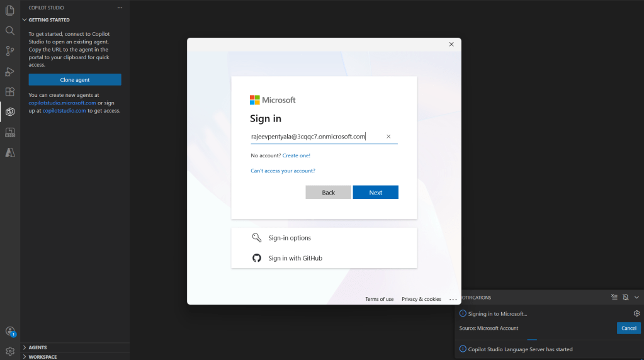Expand the Workspace section
The width and height of the screenshot is (644, 360).
pyautogui.click(x=42, y=356)
